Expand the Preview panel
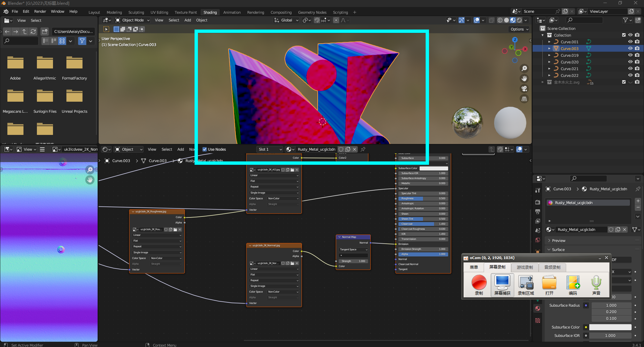Image resolution: width=644 pixels, height=347 pixels. click(558, 241)
